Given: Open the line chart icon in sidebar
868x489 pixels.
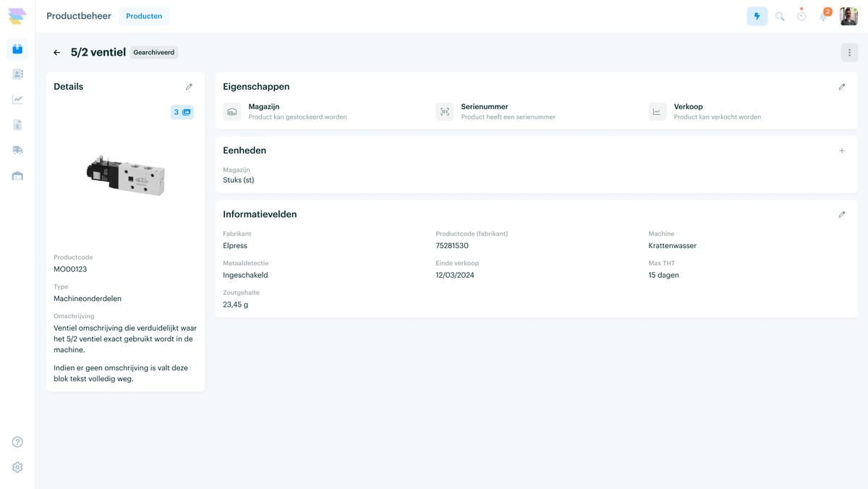Looking at the screenshot, I should pyautogui.click(x=17, y=100).
